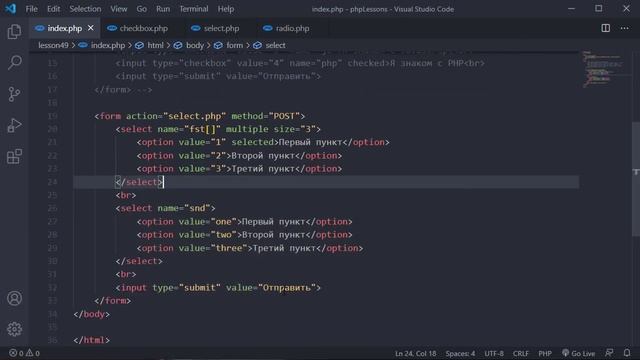This screenshot has width=640, height=360.
Task: Open the Accounts menu icon
Action: click(14, 298)
